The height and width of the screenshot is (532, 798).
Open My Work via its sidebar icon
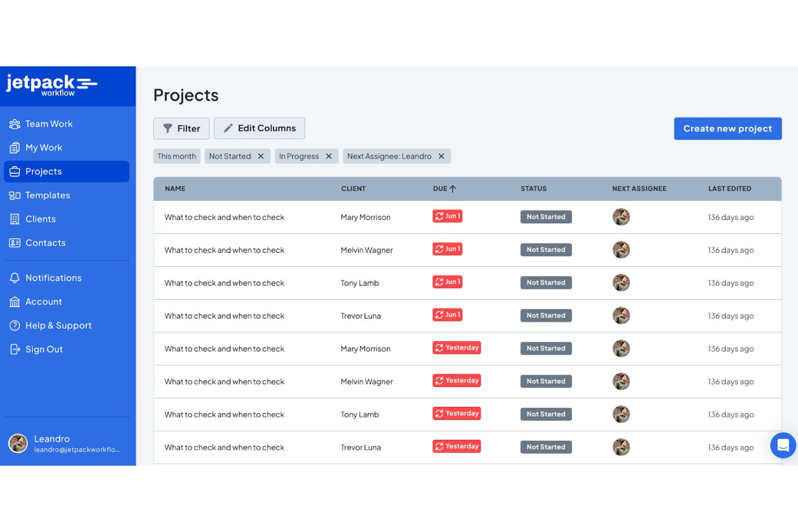pos(15,147)
